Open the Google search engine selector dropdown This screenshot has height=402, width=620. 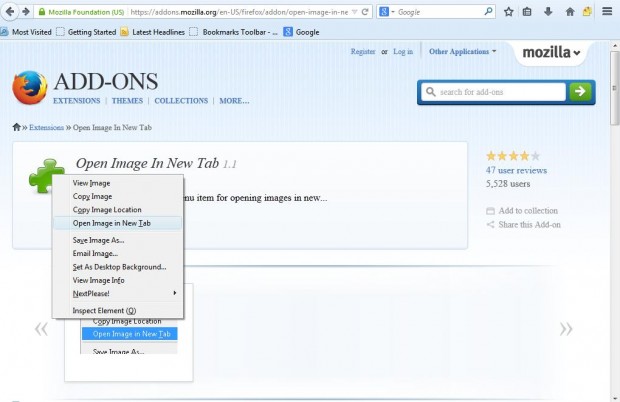click(x=387, y=12)
